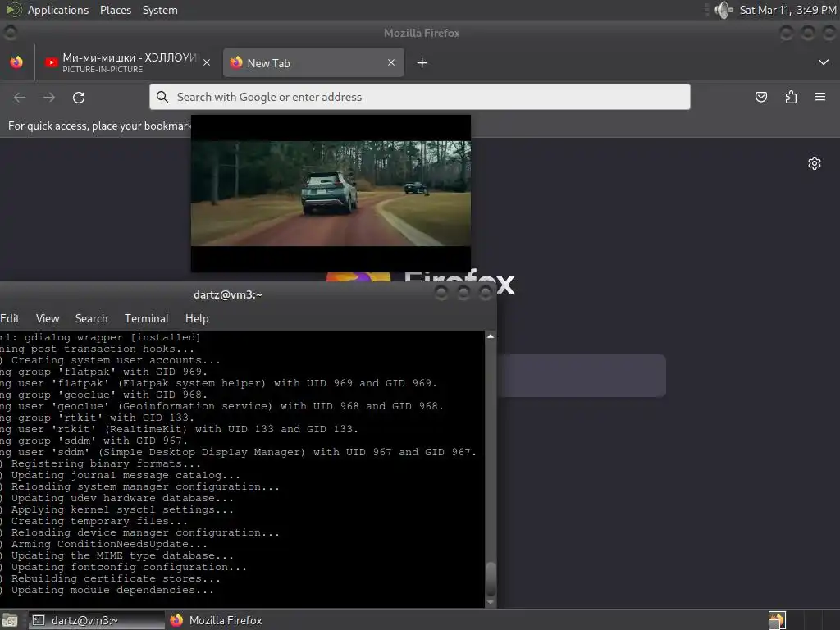Viewport: 840px width, 630px height.
Task: Open Firefox hamburger application menu
Action: coord(820,97)
